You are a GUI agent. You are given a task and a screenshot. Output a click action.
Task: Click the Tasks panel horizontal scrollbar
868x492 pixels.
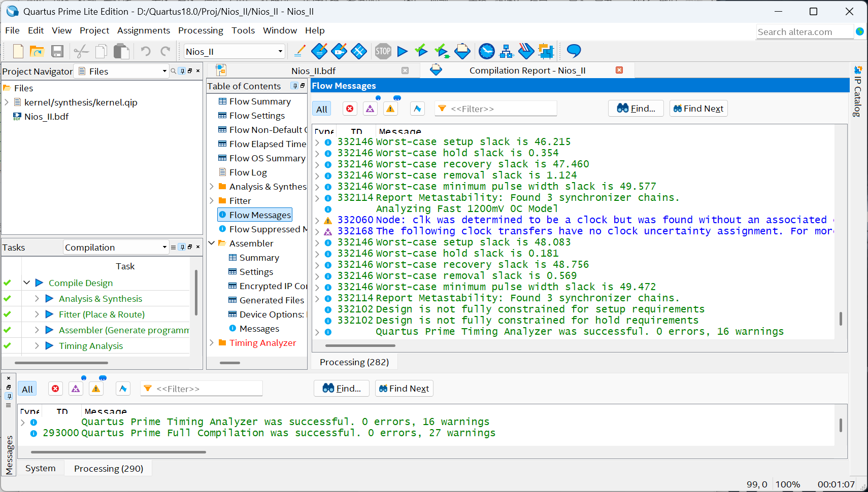(x=61, y=363)
